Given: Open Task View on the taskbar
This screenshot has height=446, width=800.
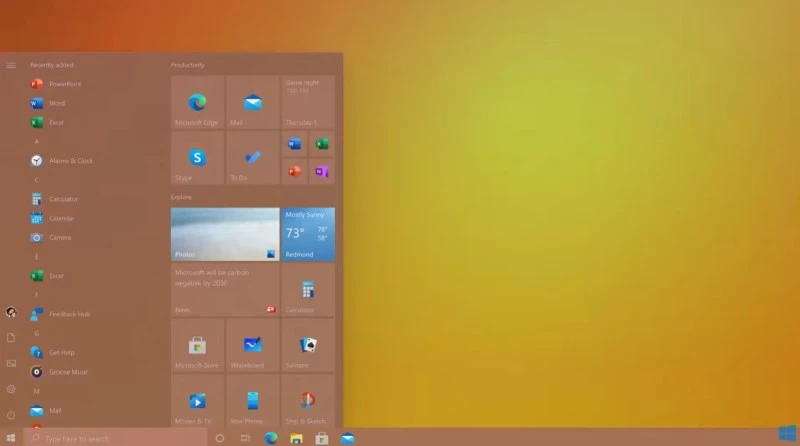Looking at the screenshot, I should click(x=245, y=438).
